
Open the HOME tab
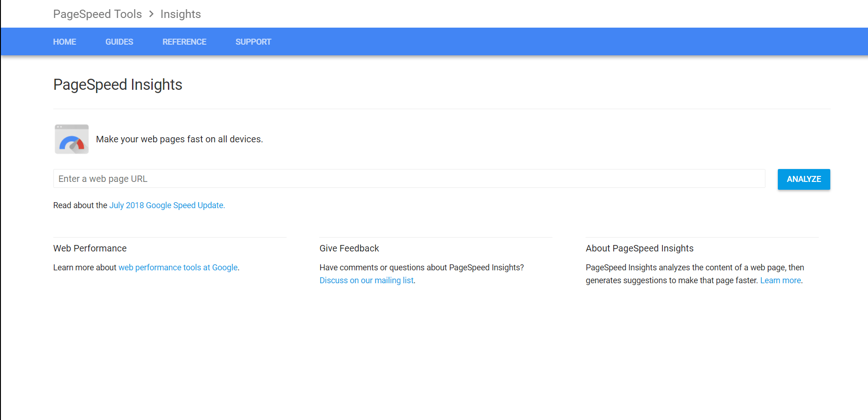point(65,42)
